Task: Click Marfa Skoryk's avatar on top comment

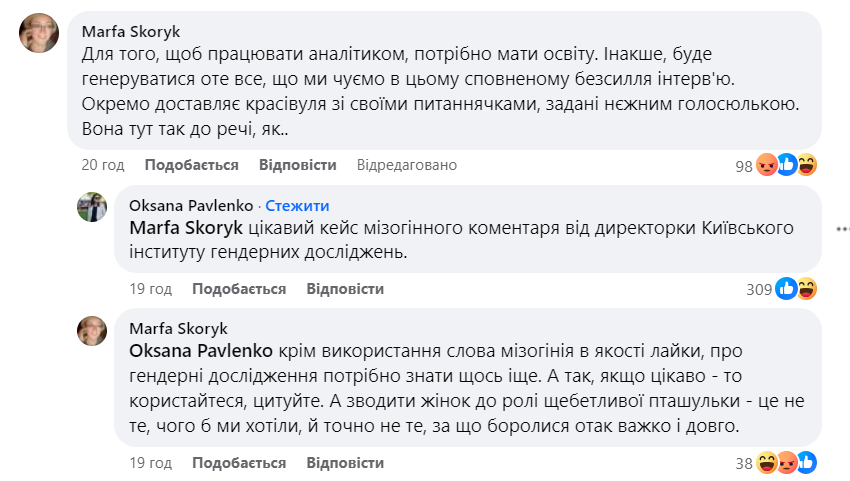Action: (x=40, y=37)
